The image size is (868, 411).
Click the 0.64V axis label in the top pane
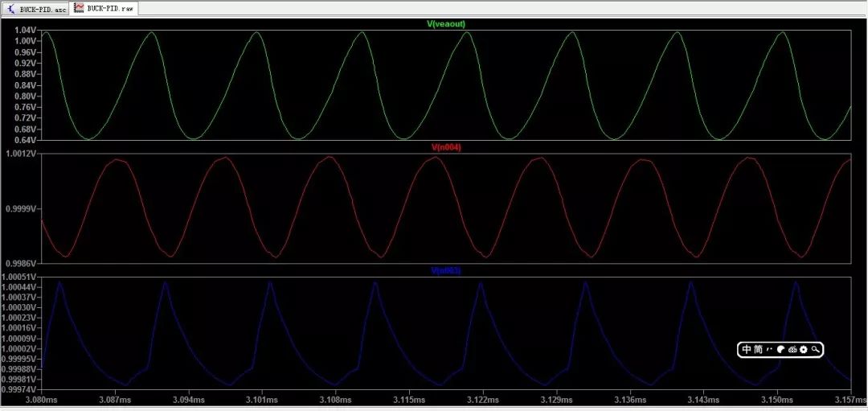26,140
